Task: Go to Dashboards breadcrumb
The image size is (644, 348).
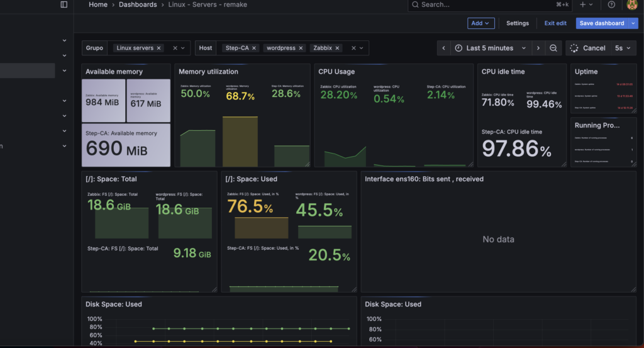Action: tap(138, 4)
